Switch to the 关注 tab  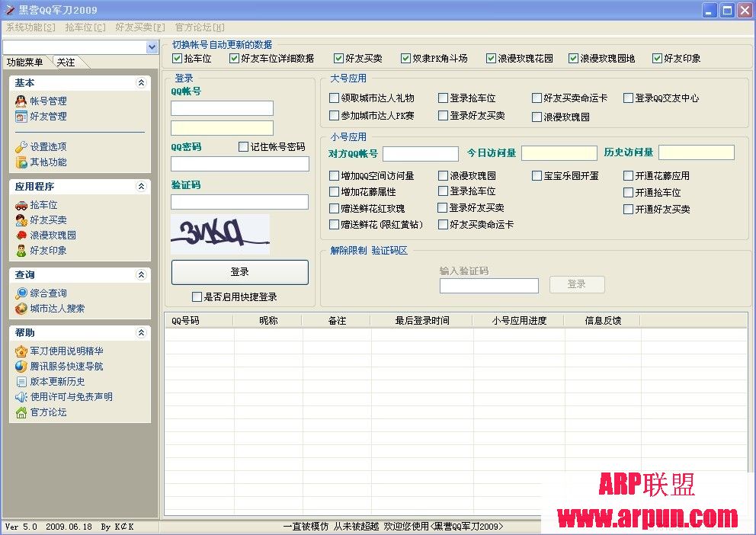(x=66, y=62)
